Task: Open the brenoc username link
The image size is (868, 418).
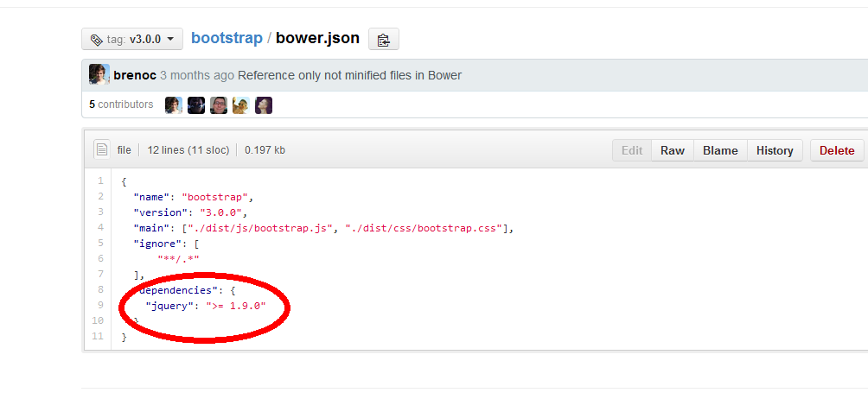Action: click(x=134, y=75)
